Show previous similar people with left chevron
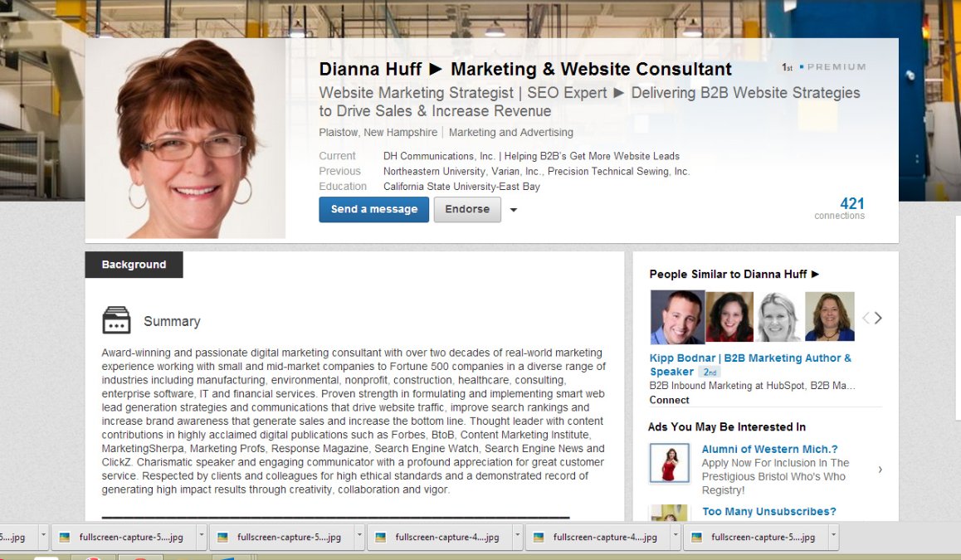 pyautogui.click(x=866, y=318)
